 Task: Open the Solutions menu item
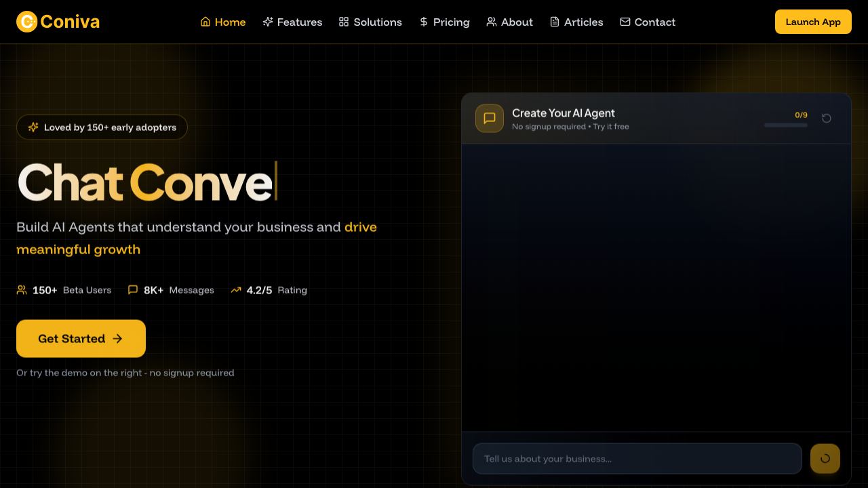[x=370, y=22]
